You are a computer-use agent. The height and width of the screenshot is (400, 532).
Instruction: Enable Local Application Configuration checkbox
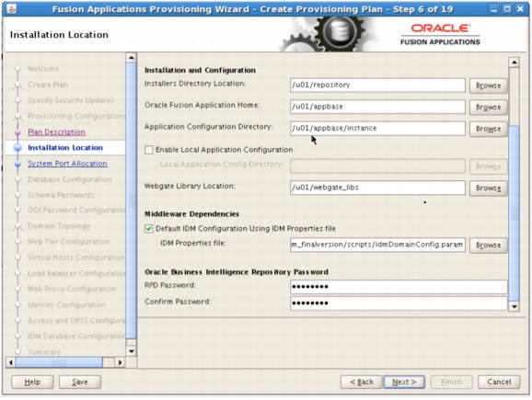pos(148,150)
